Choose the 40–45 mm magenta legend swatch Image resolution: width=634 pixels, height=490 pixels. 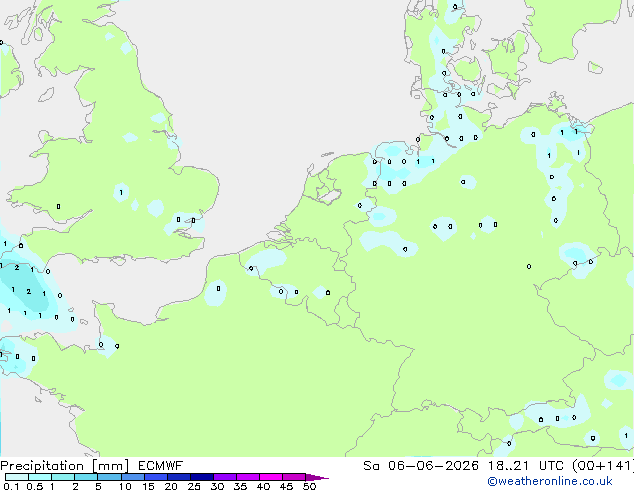click(271, 477)
